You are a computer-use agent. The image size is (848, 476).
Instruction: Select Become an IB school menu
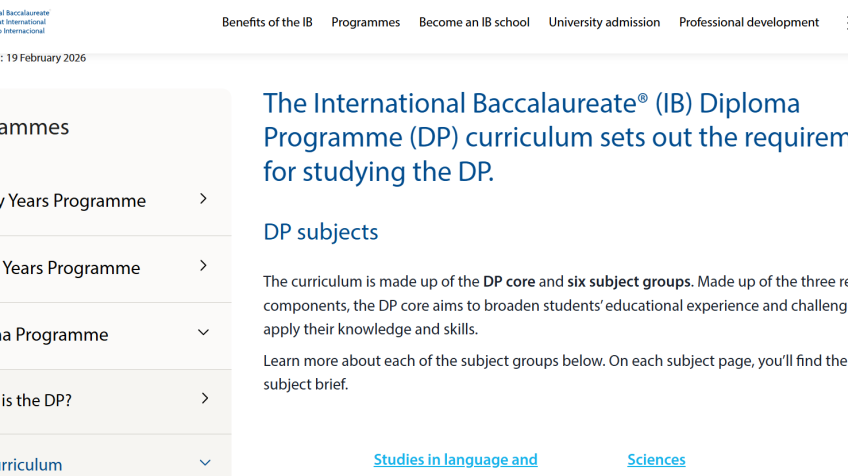[474, 22]
